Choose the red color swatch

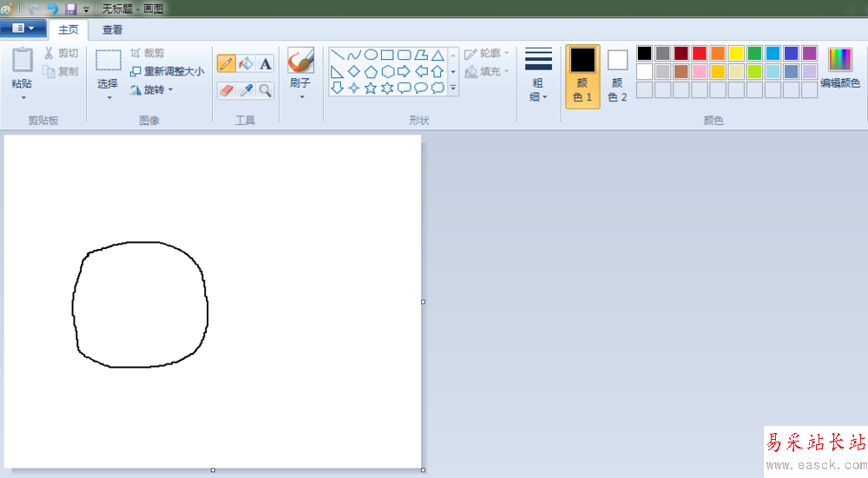699,53
